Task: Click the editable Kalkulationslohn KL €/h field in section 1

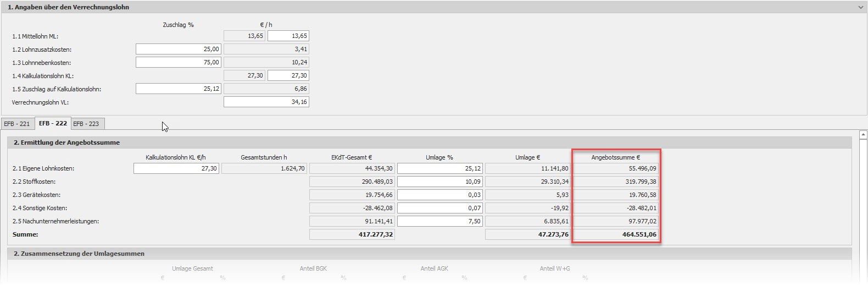Action: pos(288,75)
